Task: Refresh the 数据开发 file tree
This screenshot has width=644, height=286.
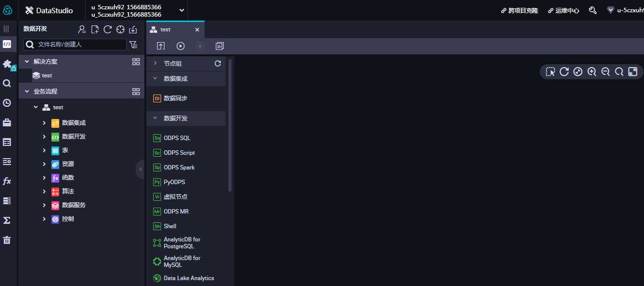Action: point(108,29)
